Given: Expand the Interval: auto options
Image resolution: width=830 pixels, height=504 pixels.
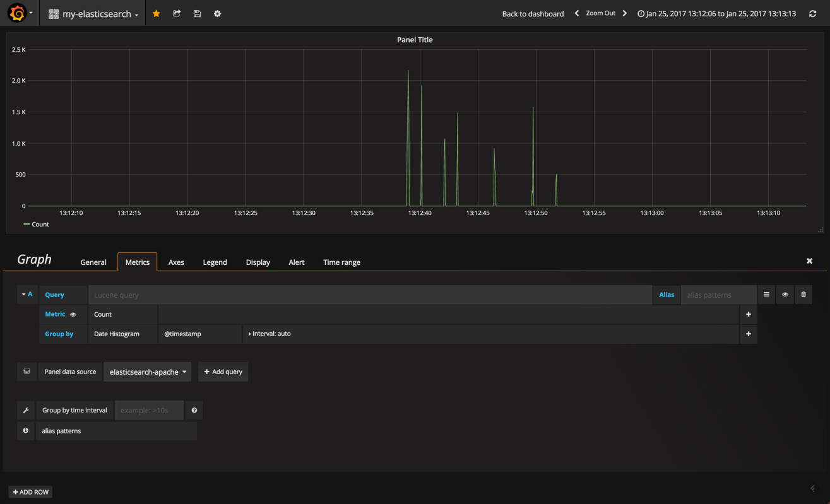Looking at the screenshot, I should point(270,334).
